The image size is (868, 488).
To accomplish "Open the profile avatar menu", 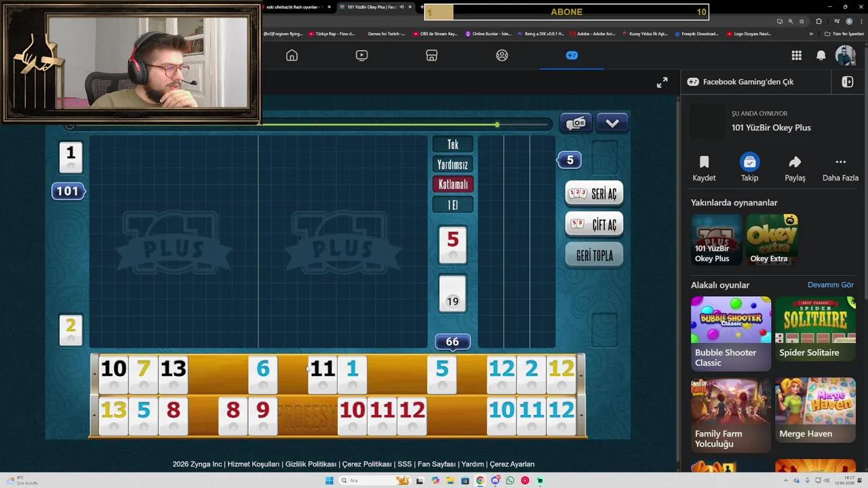I will 845,56.
